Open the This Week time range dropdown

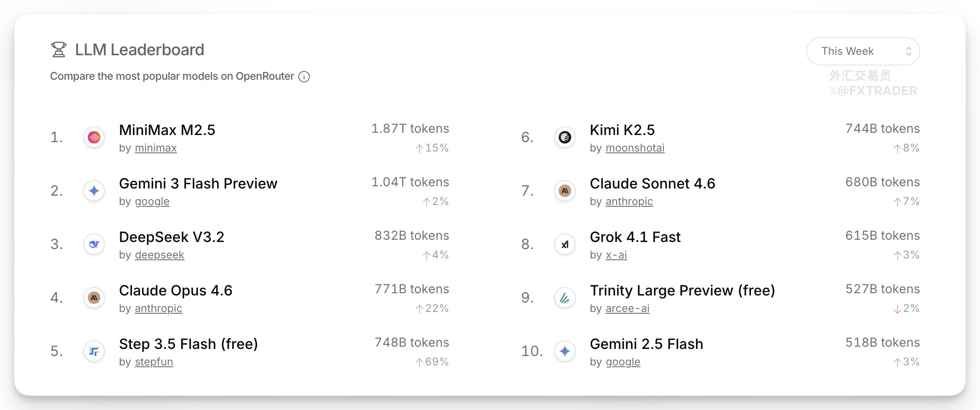863,51
